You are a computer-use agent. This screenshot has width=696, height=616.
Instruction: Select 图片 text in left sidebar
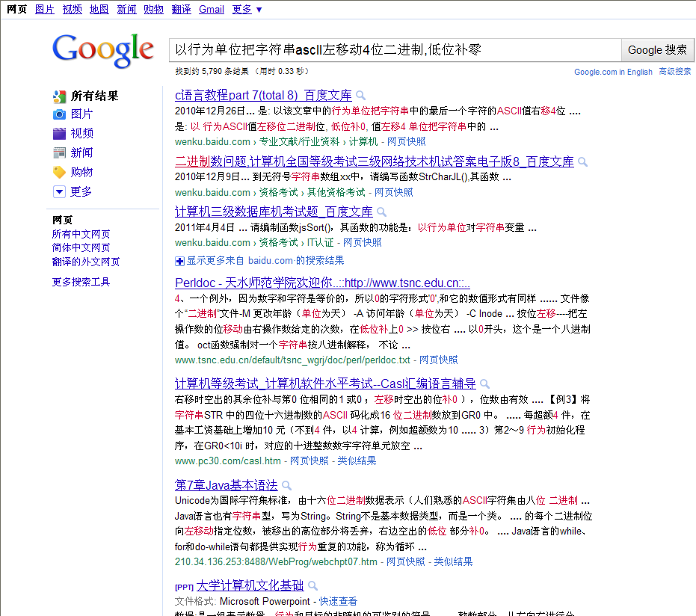81,114
